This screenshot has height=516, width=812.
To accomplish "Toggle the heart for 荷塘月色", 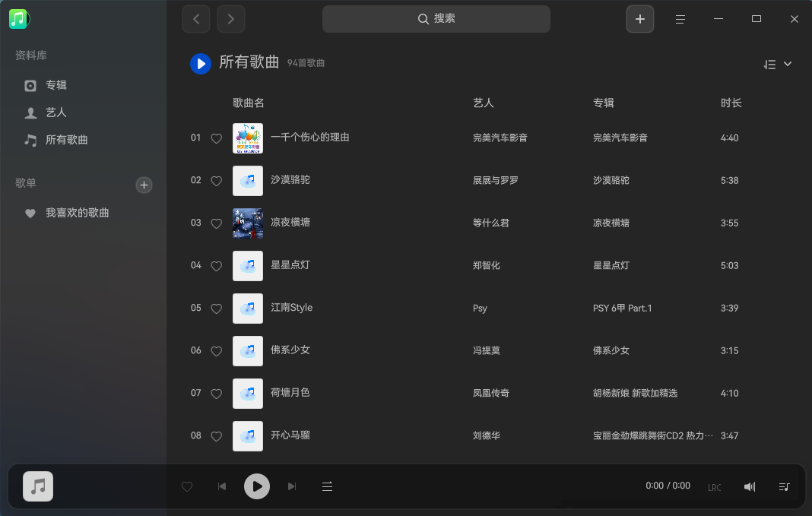I will click(x=217, y=394).
